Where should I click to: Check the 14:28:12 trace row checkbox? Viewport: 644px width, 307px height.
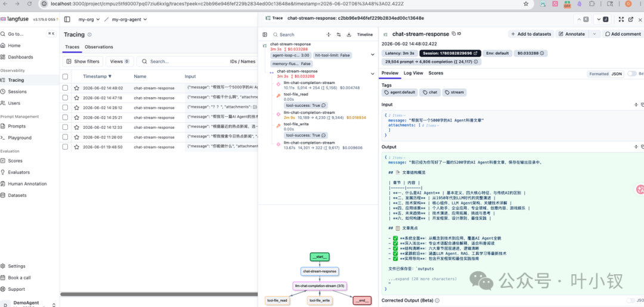click(66, 107)
